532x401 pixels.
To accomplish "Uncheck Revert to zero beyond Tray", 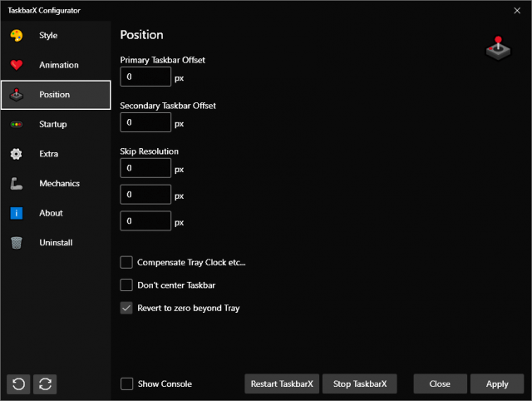I will coord(126,308).
